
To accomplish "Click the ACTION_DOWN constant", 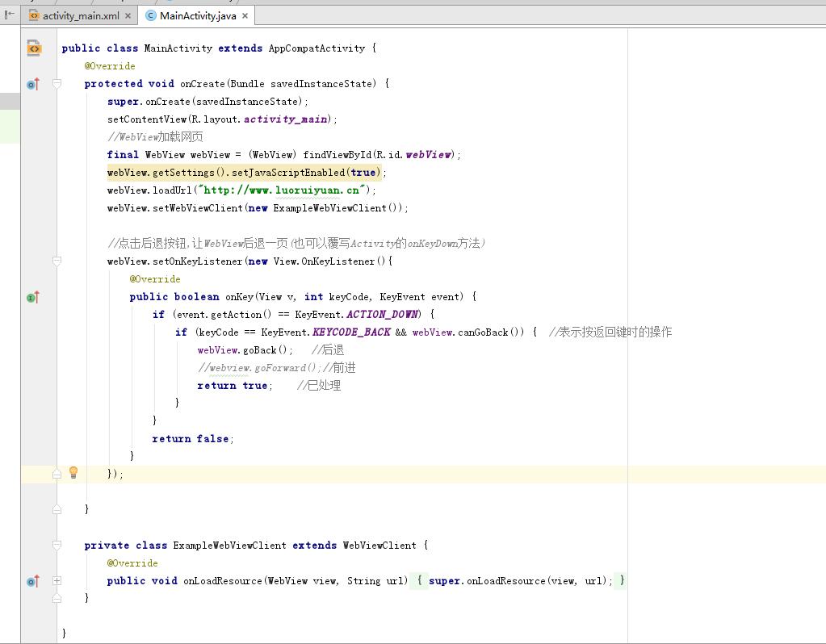I will (x=383, y=315).
